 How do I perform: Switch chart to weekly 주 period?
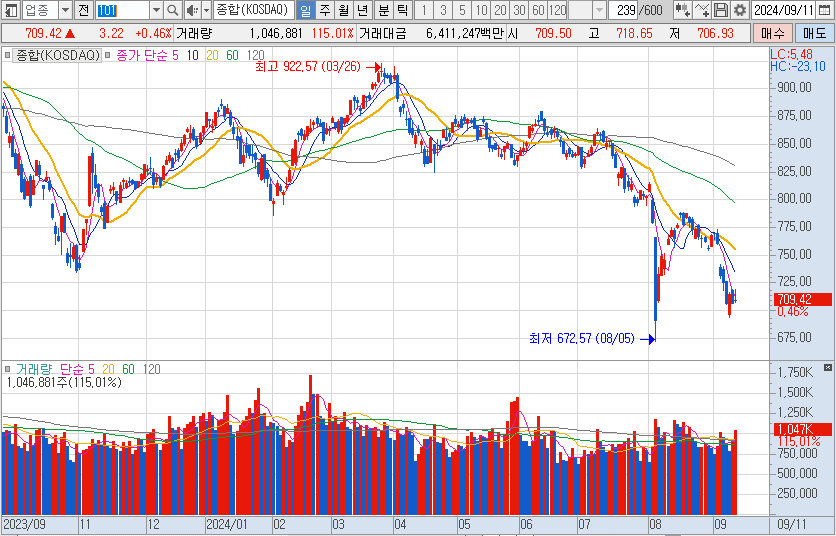pos(325,10)
